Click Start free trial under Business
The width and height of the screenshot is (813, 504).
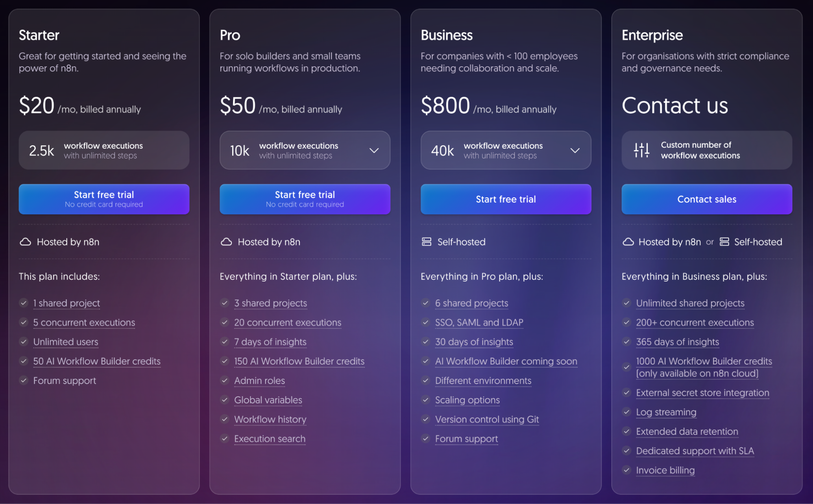(506, 199)
